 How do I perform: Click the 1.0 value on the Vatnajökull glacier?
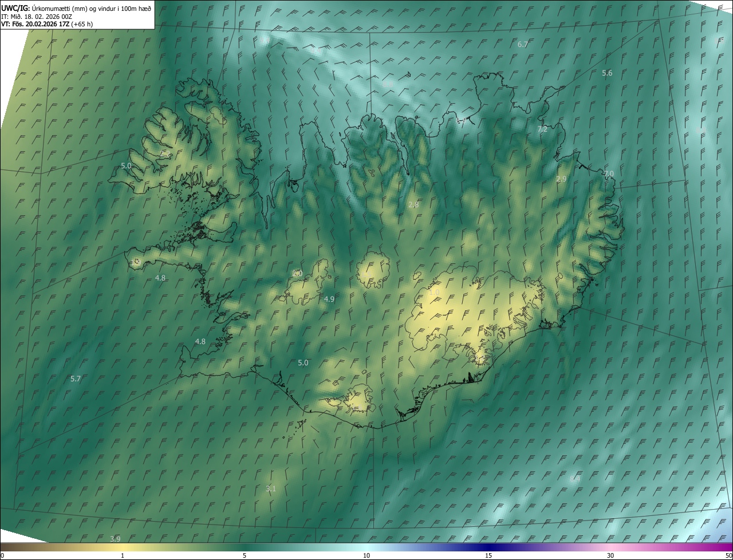click(434, 293)
